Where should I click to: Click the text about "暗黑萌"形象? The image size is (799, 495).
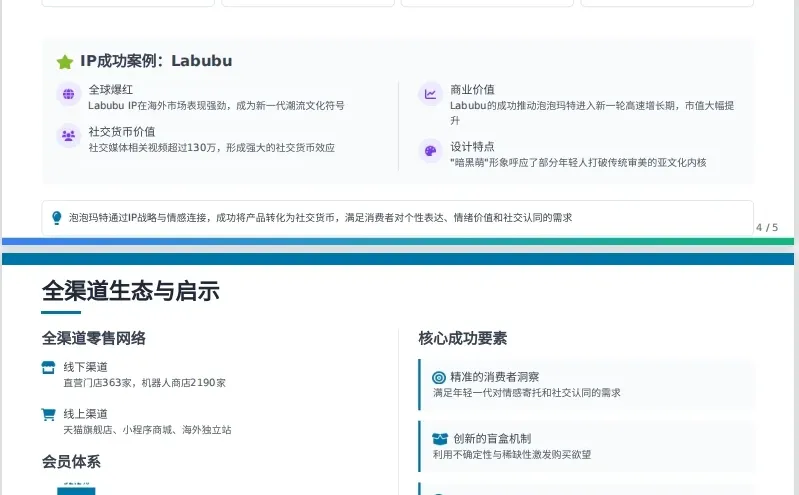pyautogui.click(x=578, y=163)
